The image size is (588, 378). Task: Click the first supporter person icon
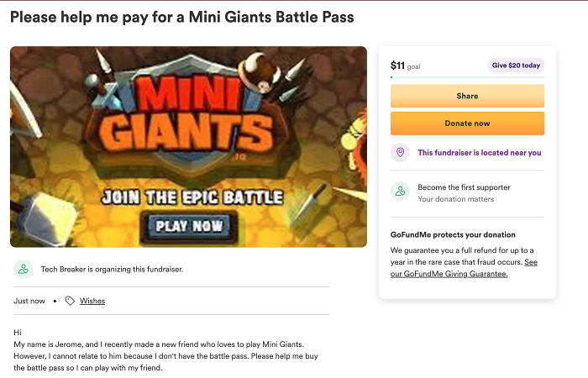[x=401, y=192]
